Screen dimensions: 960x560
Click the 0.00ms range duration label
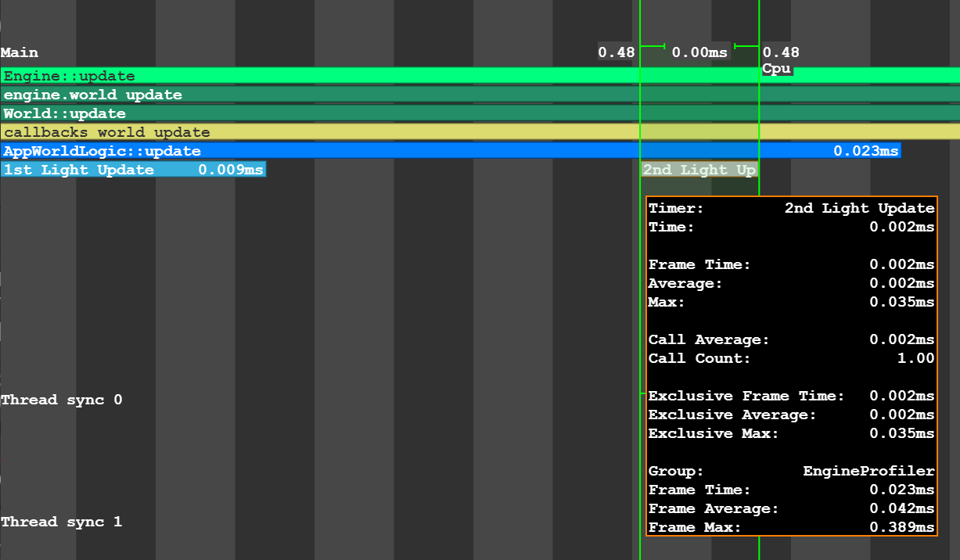pyautogui.click(x=699, y=52)
